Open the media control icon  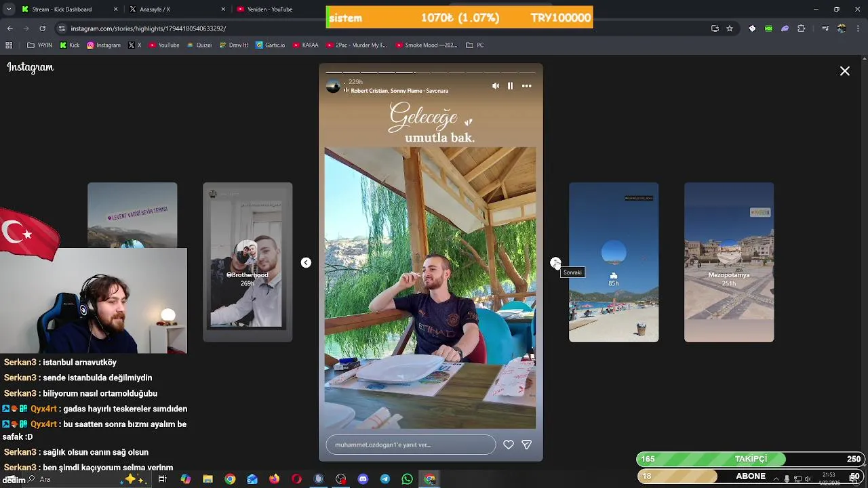click(825, 28)
